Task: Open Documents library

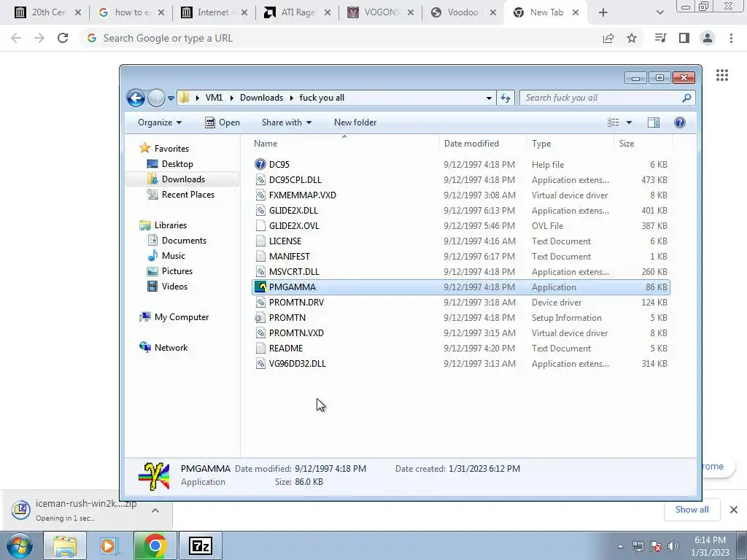Action: pos(184,241)
